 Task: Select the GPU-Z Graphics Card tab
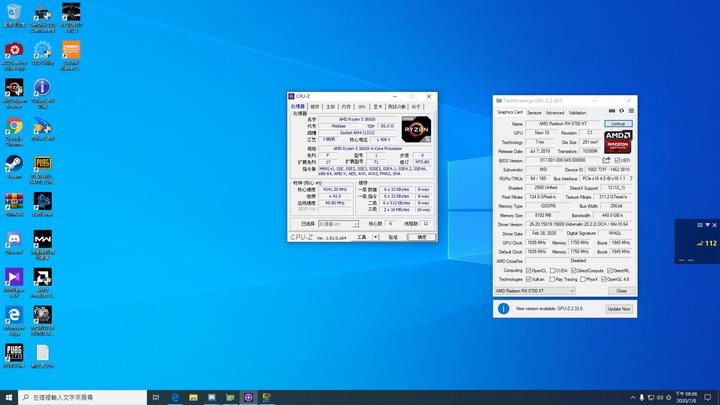click(510, 112)
